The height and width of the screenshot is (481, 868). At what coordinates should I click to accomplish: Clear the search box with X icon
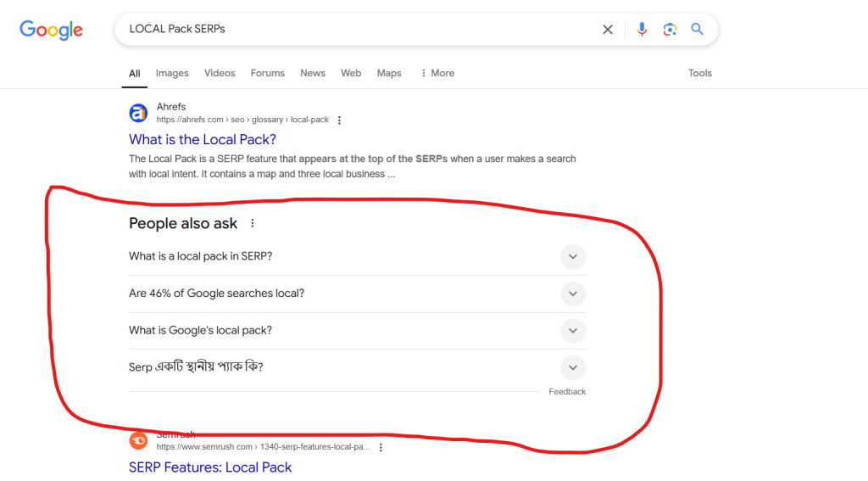coord(608,30)
